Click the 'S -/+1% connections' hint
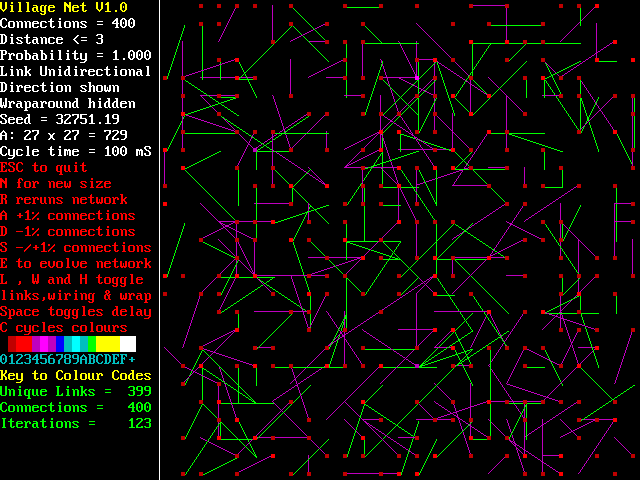The image size is (640, 480). click(x=76, y=247)
